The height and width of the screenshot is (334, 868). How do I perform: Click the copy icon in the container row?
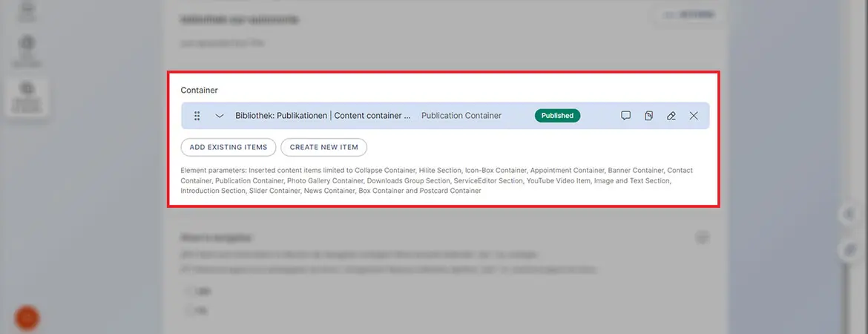[x=648, y=116]
